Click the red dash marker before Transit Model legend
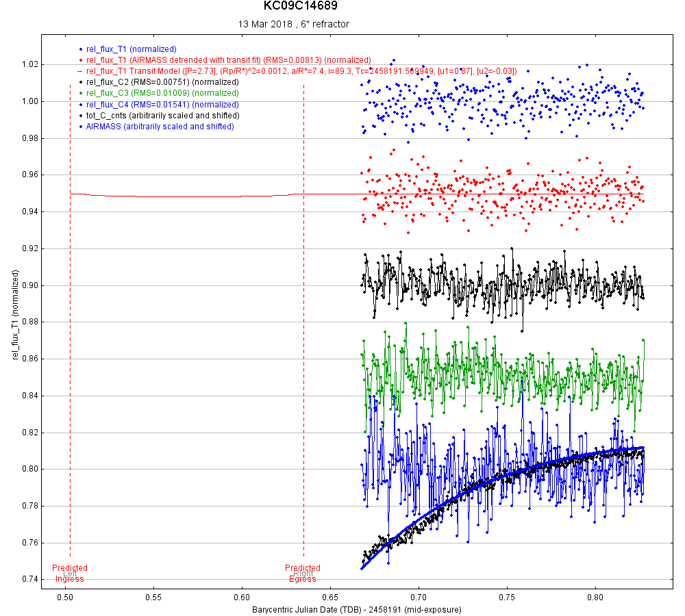Viewport: 685px width, 616px height. pyautogui.click(x=80, y=71)
